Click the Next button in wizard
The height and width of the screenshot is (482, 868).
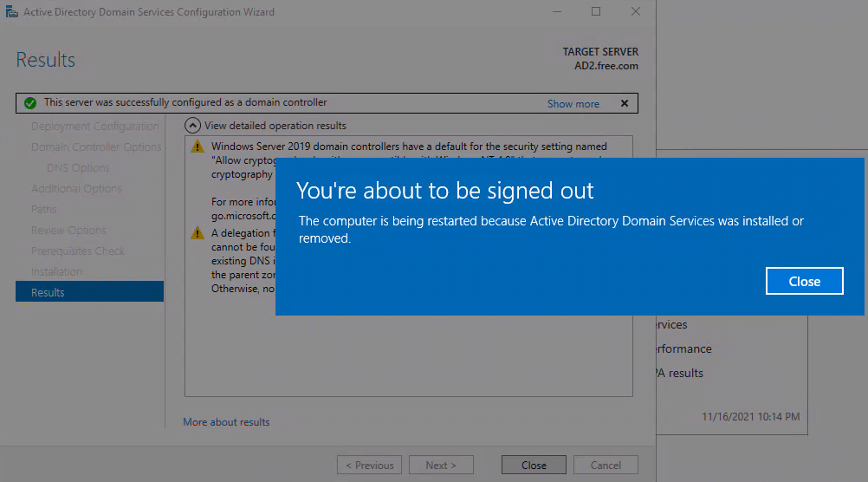pyautogui.click(x=441, y=465)
